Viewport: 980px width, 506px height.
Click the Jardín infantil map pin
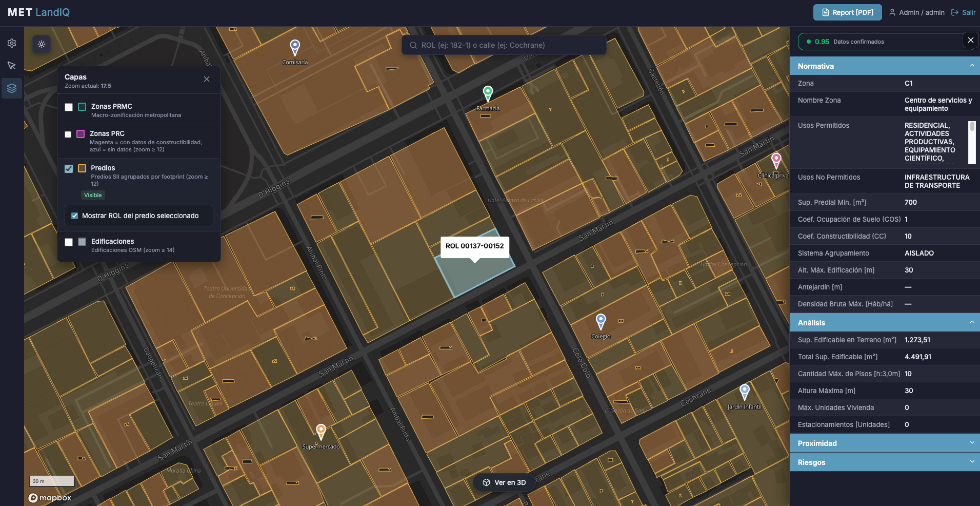pos(745,392)
